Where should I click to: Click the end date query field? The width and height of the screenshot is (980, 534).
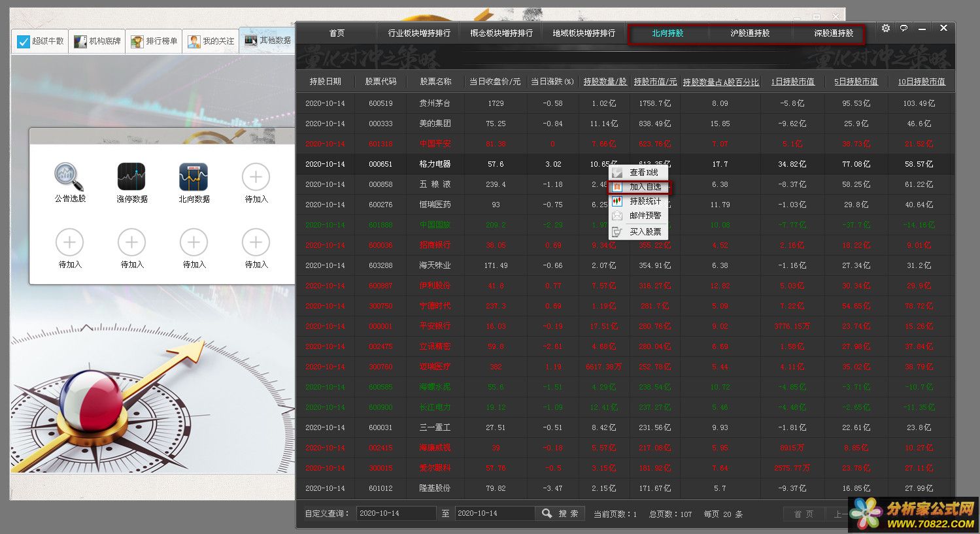494,513
